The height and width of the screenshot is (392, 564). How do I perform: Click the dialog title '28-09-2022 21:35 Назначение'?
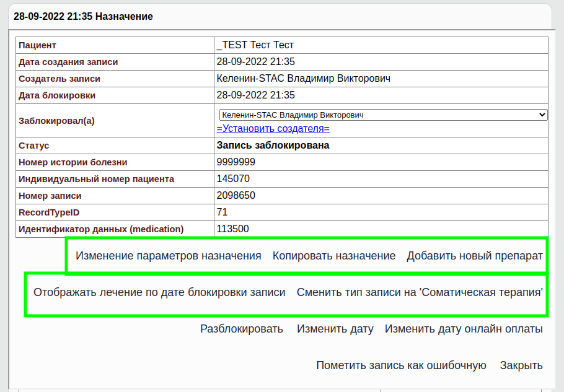coord(83,17)
